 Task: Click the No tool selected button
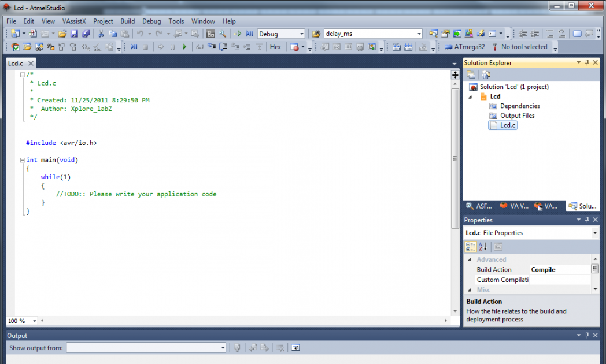tap(520, 47)
